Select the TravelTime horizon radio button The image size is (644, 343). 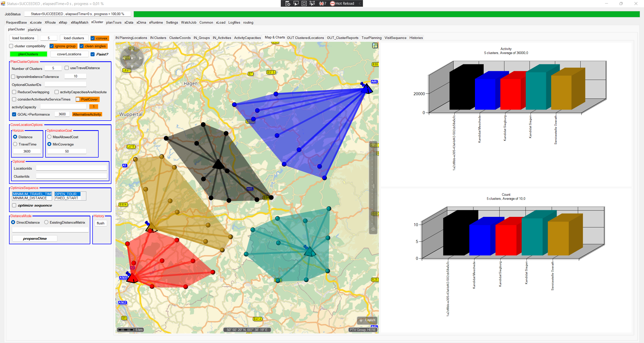15,144
